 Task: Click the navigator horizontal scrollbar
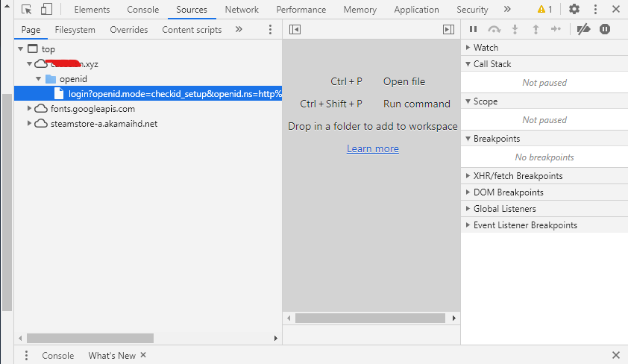point(90,338)
